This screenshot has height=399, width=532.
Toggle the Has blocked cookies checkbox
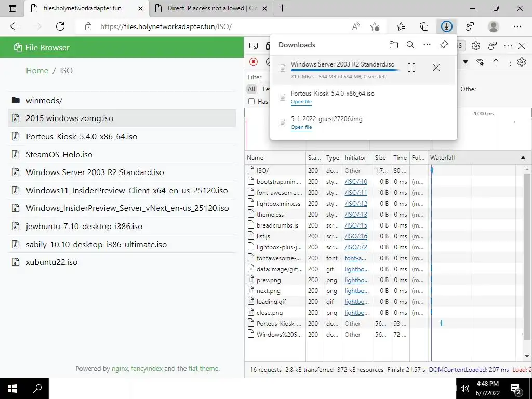pos(251,101)
